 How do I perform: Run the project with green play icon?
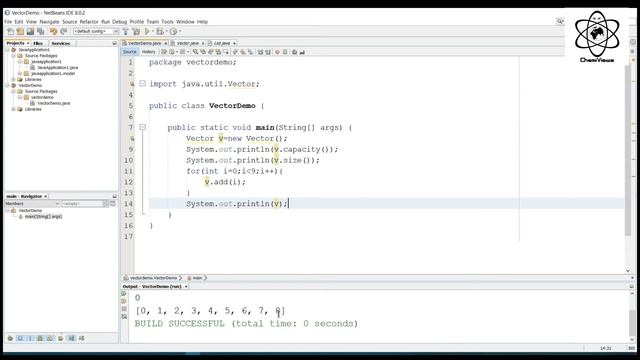147,31
